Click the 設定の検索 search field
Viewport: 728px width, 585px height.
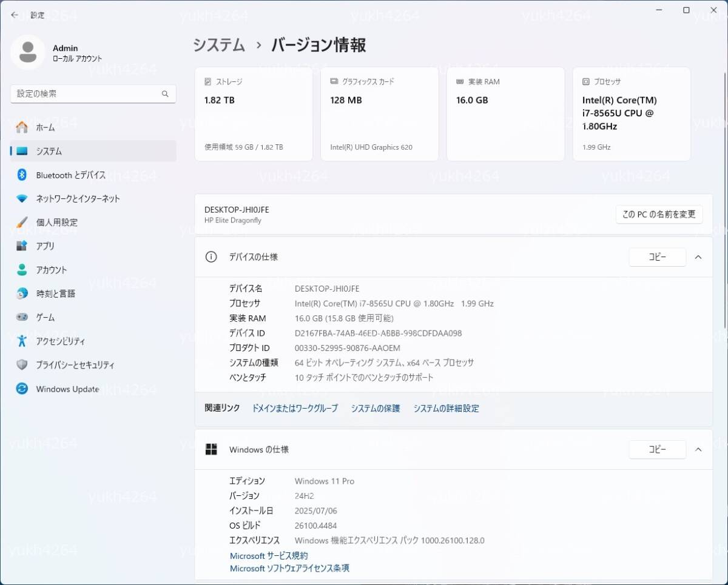click(93, 94)
